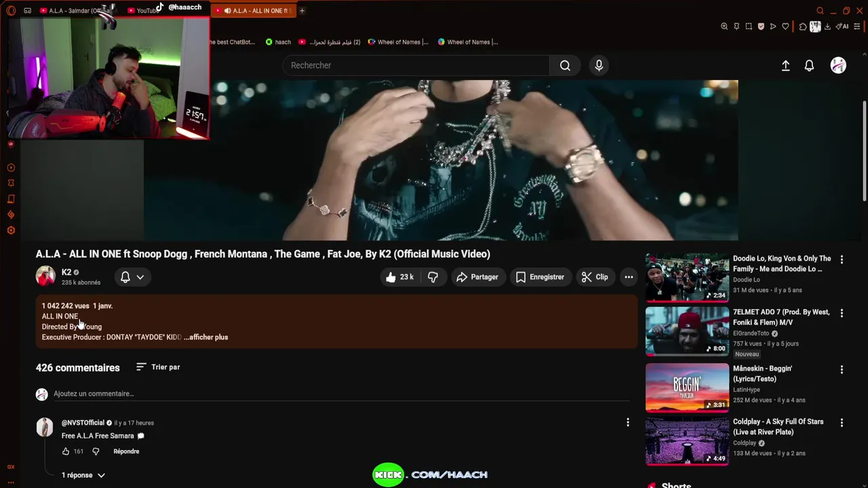Click the zoom magnifier toolbar icon
This screenshot has width=868, height=488.
point(724,26)
